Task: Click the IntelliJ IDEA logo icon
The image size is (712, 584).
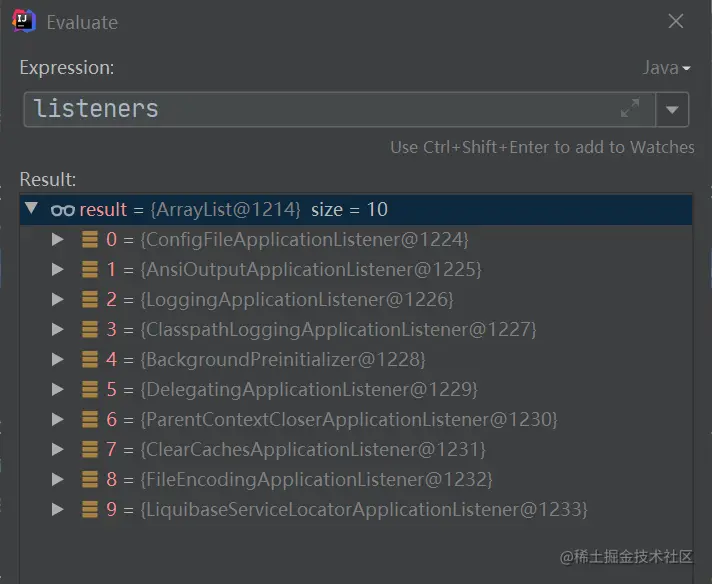Action: click(x=24, y=21)
